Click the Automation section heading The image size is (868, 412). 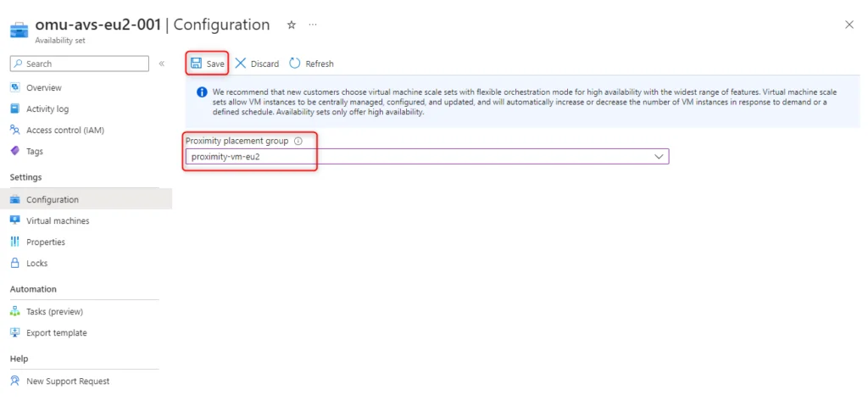(x=33, y=289)
